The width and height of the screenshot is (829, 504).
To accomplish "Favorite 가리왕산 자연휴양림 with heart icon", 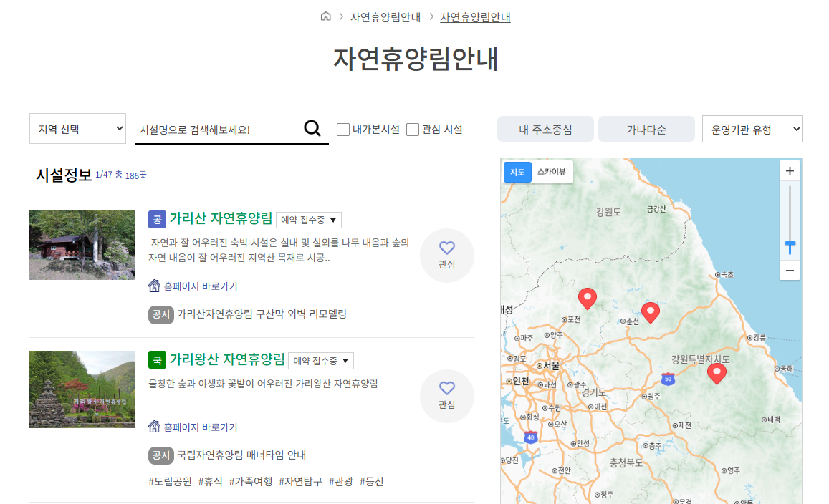I will tap(447, 396).
